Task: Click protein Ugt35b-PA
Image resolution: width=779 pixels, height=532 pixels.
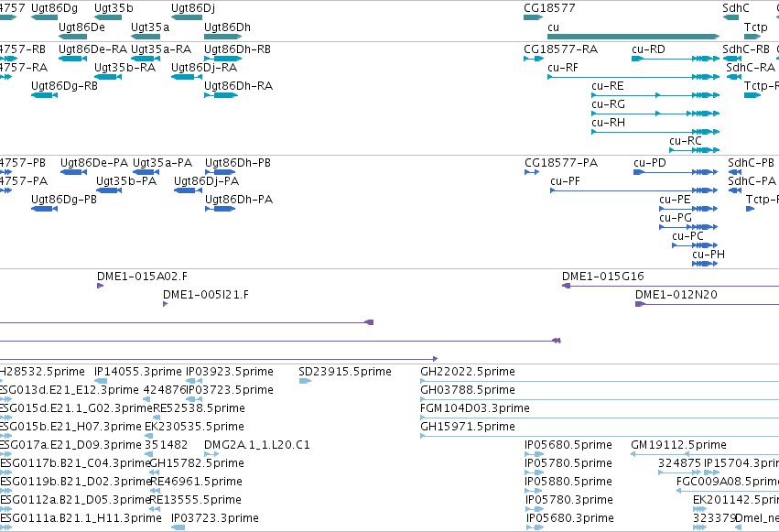Action: pos(109,190)
